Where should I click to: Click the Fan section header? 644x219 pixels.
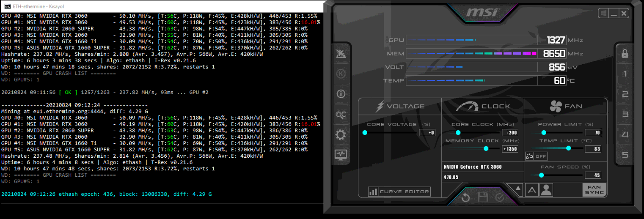point(566,106)
